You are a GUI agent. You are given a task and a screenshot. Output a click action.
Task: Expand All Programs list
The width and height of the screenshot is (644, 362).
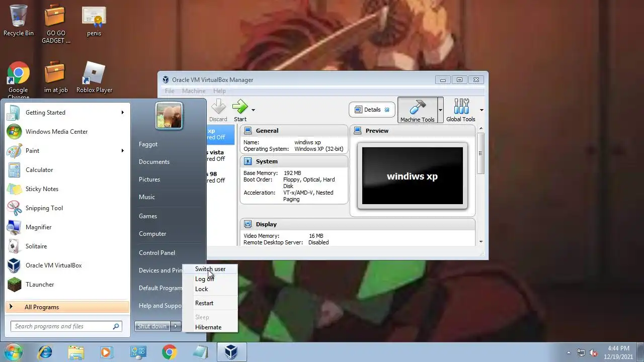tap(67, 307)
